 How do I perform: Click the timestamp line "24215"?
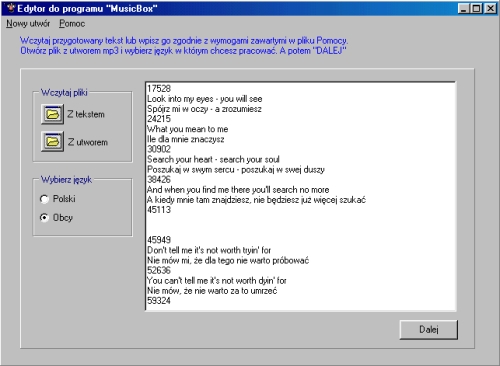159,119
